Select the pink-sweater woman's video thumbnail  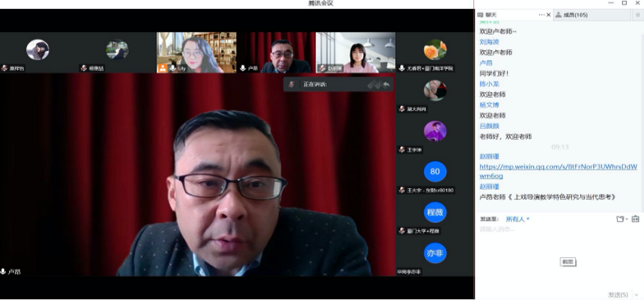[355, 53]
